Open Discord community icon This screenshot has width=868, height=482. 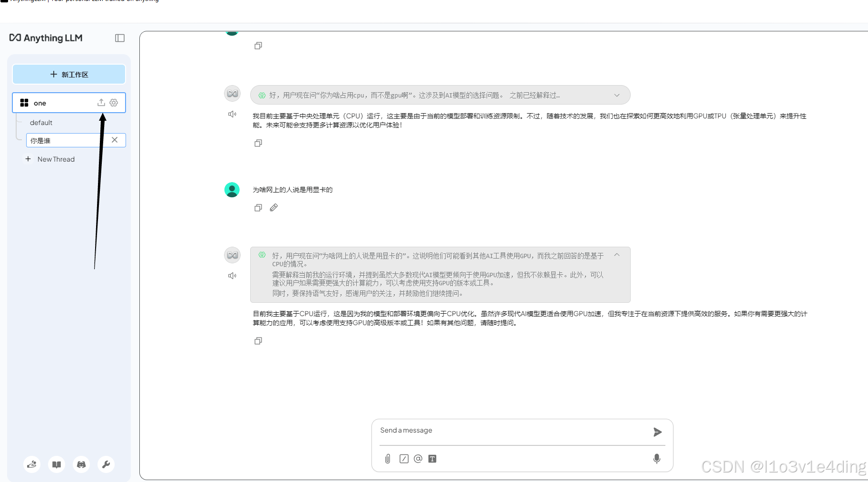click(81, 464)
